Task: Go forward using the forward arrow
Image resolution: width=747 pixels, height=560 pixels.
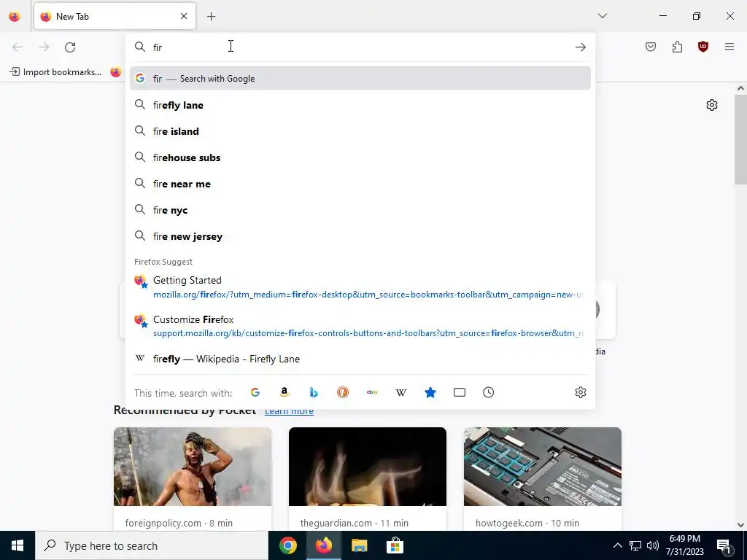Action: pos(44,47)
